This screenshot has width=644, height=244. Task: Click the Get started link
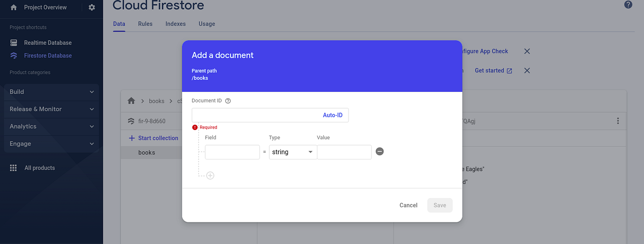pos(489,71)
